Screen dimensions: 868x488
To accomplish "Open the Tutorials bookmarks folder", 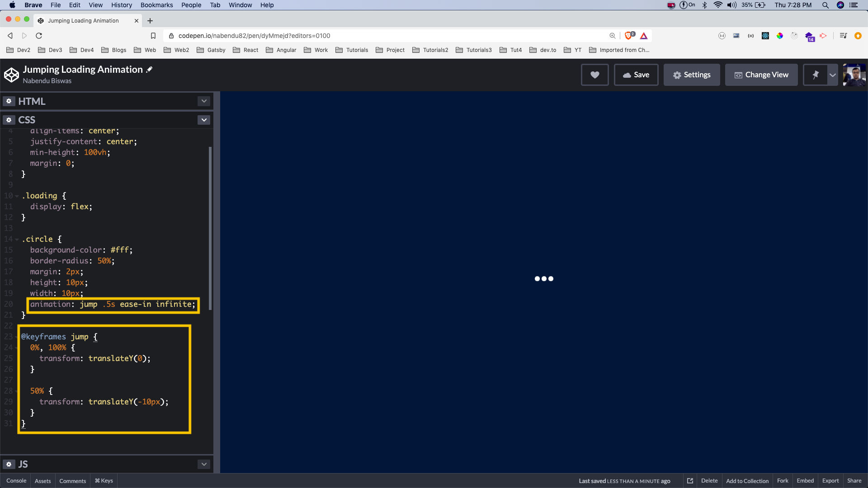I will [x=351, y=50].
